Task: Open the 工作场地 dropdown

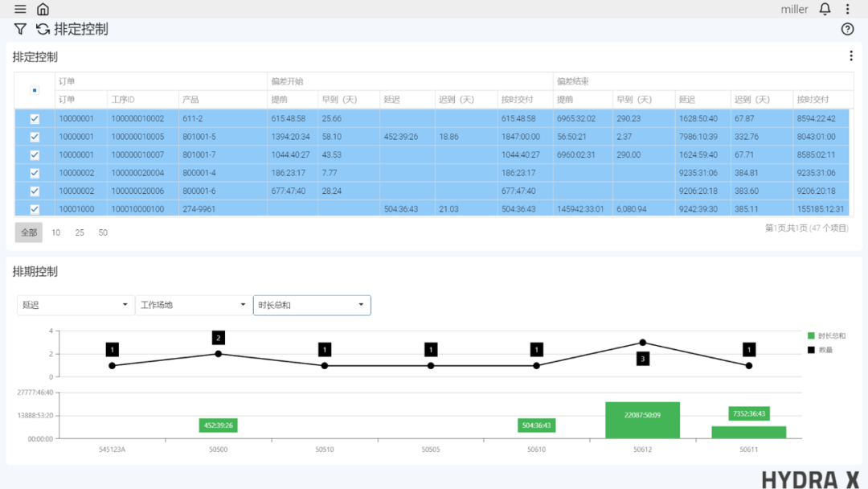Action: [193, 306]
